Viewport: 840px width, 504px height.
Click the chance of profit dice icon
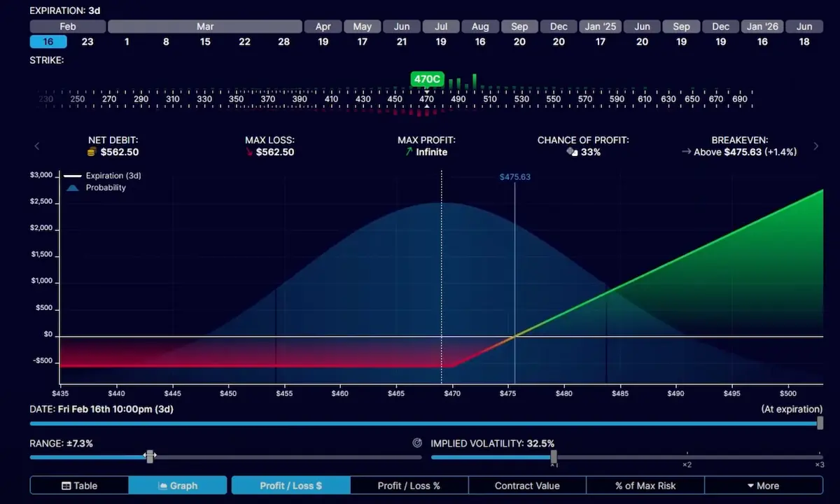(x=571, y=152)
